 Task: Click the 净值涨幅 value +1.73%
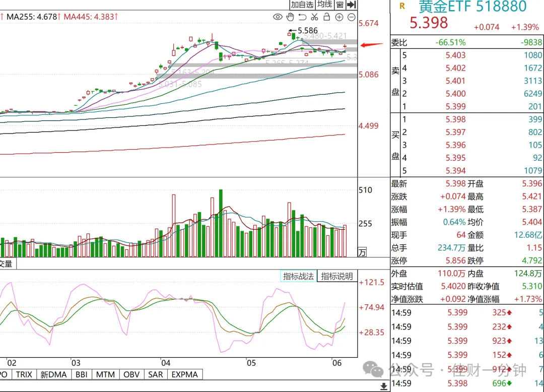(x=528, y=299)
